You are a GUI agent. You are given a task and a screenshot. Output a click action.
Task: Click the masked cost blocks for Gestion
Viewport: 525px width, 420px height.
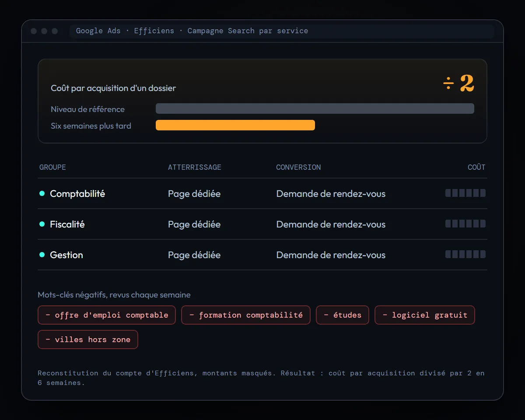[465, 254]
